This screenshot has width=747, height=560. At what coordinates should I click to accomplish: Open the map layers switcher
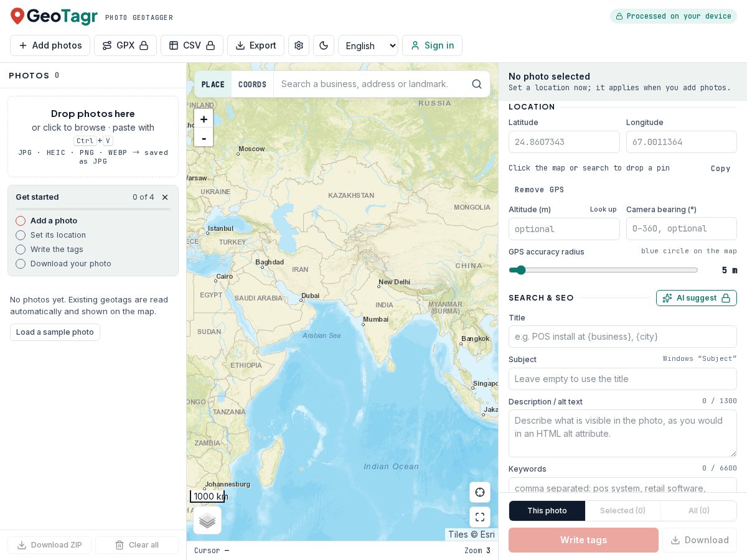[207, 520]
